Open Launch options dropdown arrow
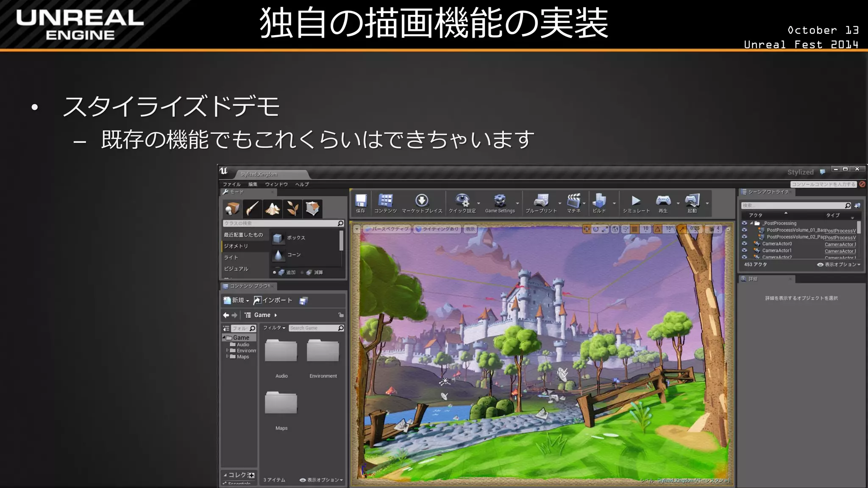The image size is (868, 488). (707, 203)
